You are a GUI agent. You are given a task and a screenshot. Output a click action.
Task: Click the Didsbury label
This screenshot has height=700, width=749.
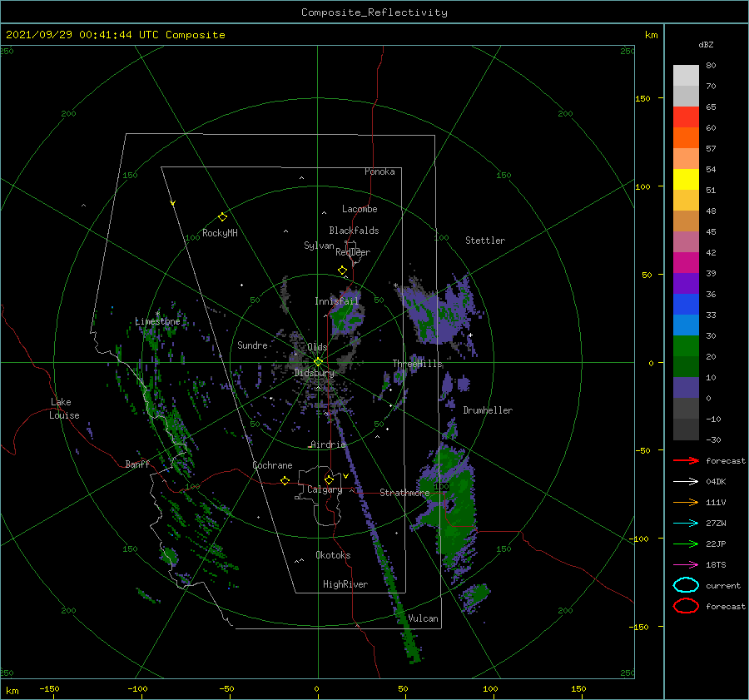(x=315, y=373)
